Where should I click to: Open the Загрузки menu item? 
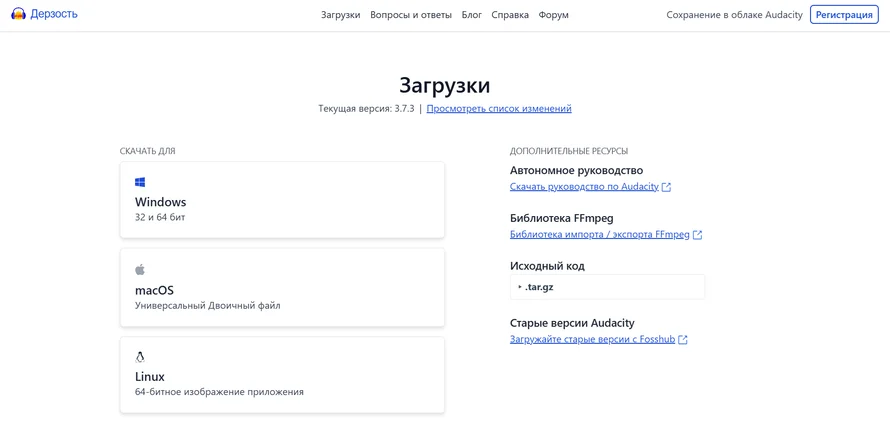341,15
